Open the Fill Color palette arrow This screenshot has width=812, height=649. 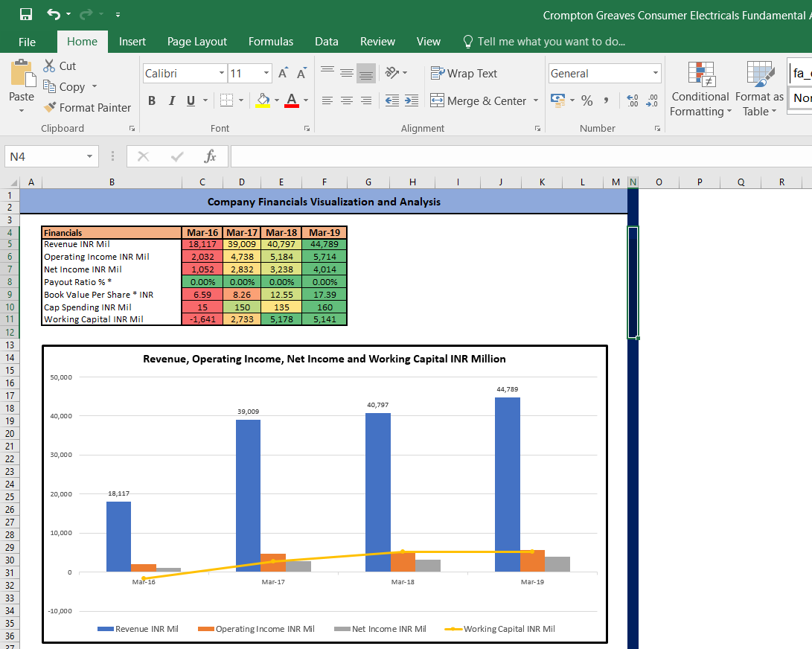pyautogui.click(x=277, y=100)
